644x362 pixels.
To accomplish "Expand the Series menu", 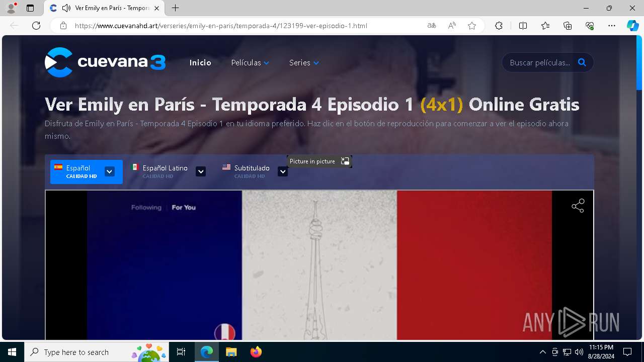I will click(x=304, y=62).
